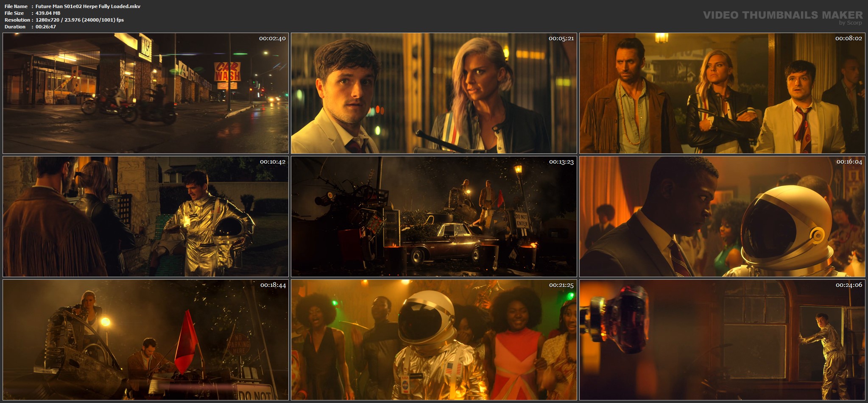Image resolution: width=868 pixels, height=403 pixels.
Task: Open the thumbnail showing three people in a doorway
Action: click(x=722, y=93)
